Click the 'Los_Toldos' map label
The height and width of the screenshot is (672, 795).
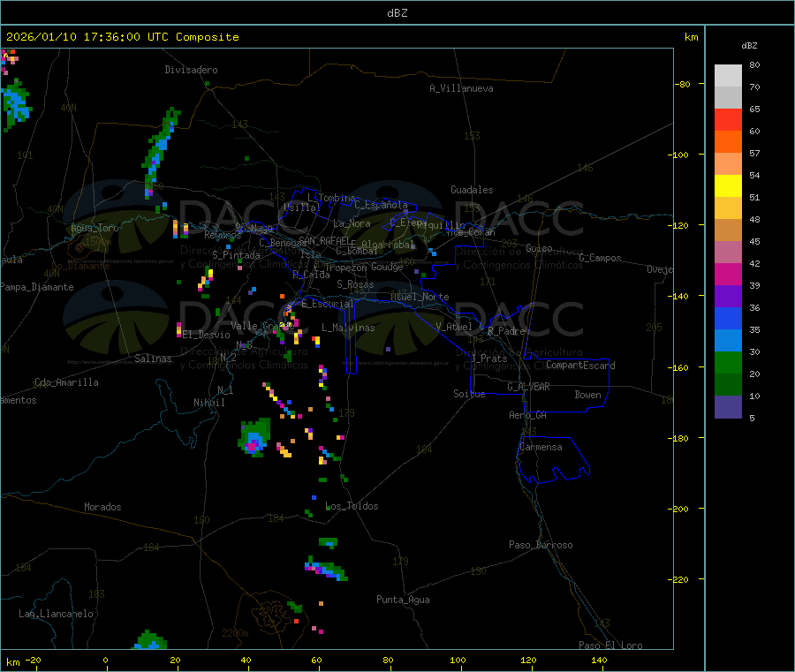[352, 506]
